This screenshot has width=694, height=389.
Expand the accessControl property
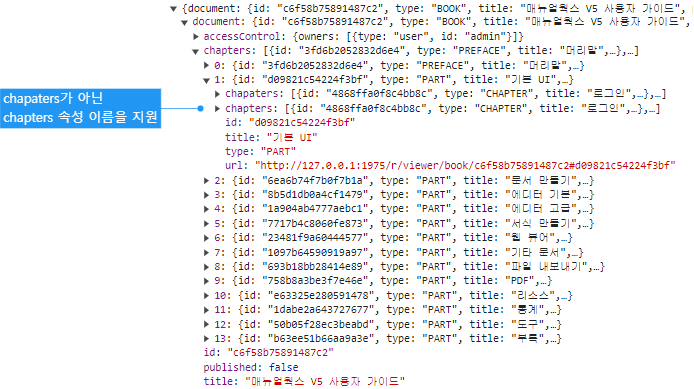[196, 36]
